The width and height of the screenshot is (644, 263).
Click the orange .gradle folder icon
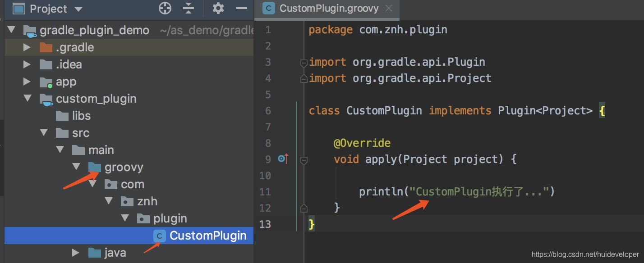(46, 47)
